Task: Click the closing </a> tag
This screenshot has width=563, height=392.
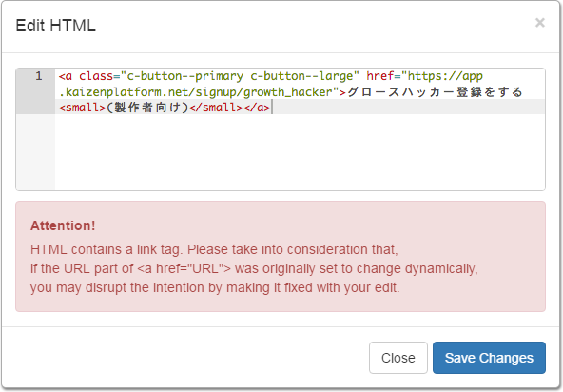Action: (257, 108)
